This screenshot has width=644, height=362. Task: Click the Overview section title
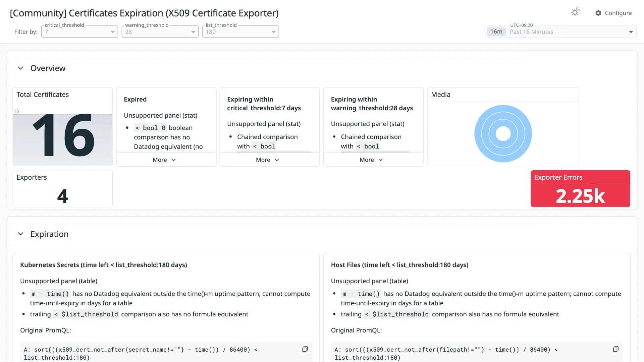48,68
